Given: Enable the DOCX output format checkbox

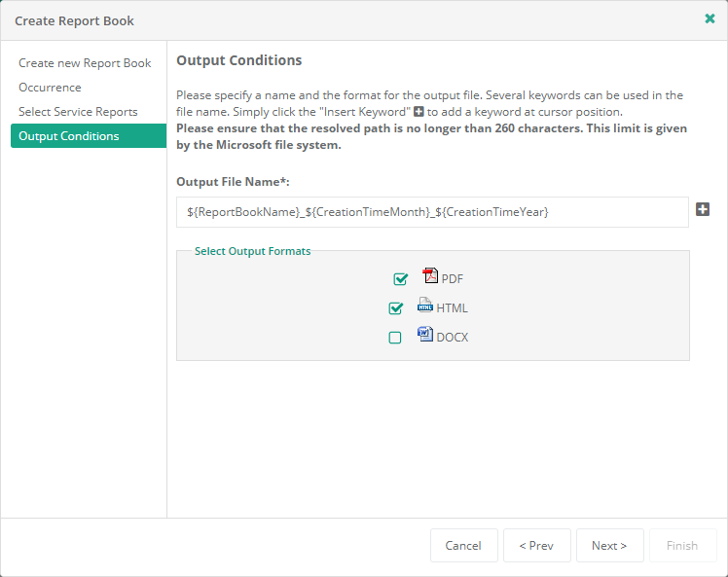Looking at the screenshot, I should (x=394, y=338).
